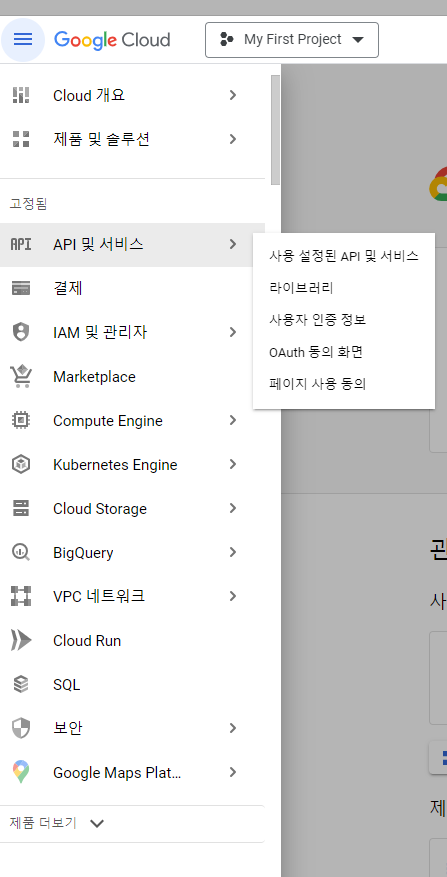
Task: Expand the Cloud 개요 submenu chevron
Action: coord(233,96)
